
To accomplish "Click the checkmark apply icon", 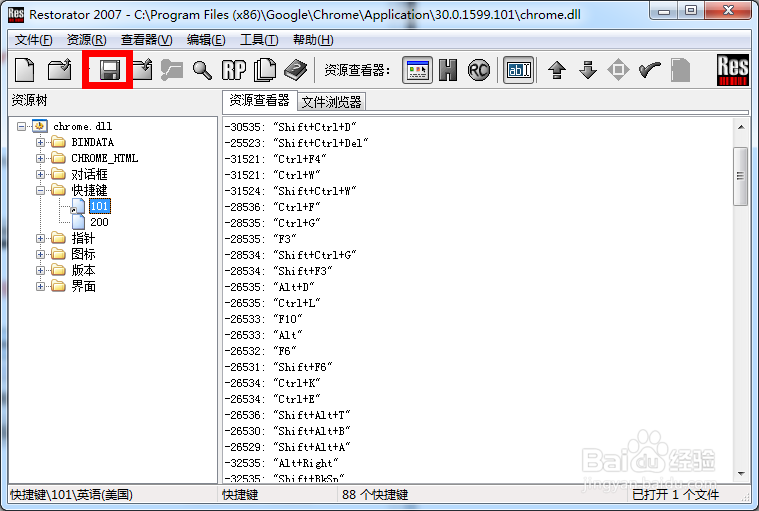I will 650,70.
